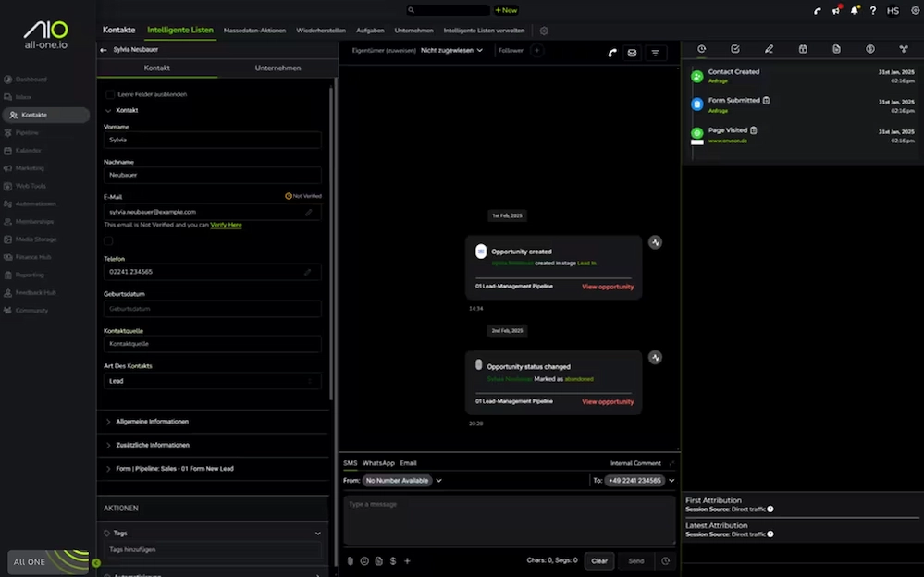Click the Tags hinzufügen field
This screenshot has height=577, width=924.
[212, 549]
